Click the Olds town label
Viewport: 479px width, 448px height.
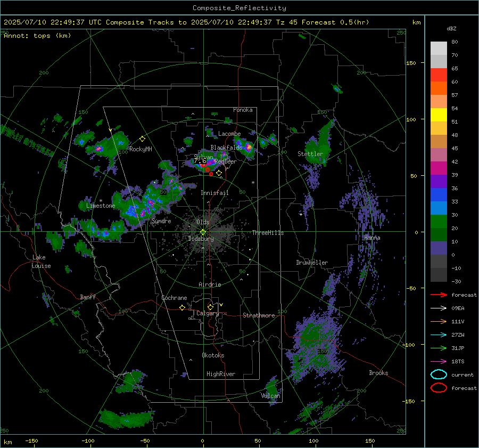click(x=203, y=222)
